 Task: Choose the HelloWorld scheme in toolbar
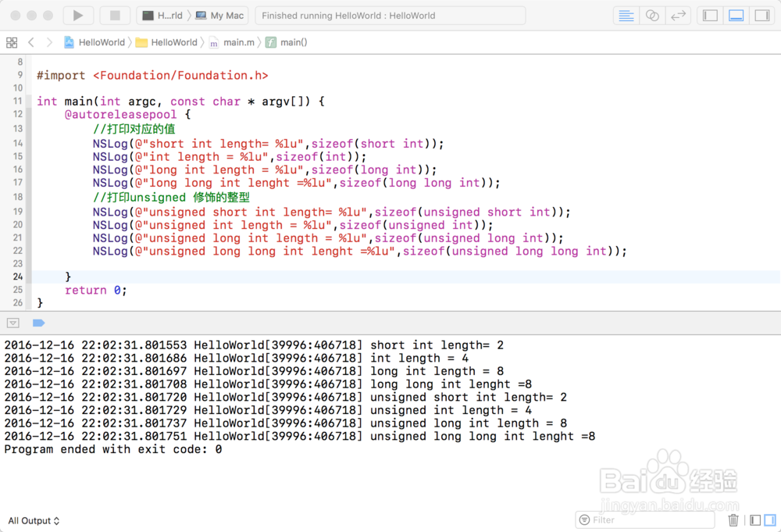tap(163, 16)
